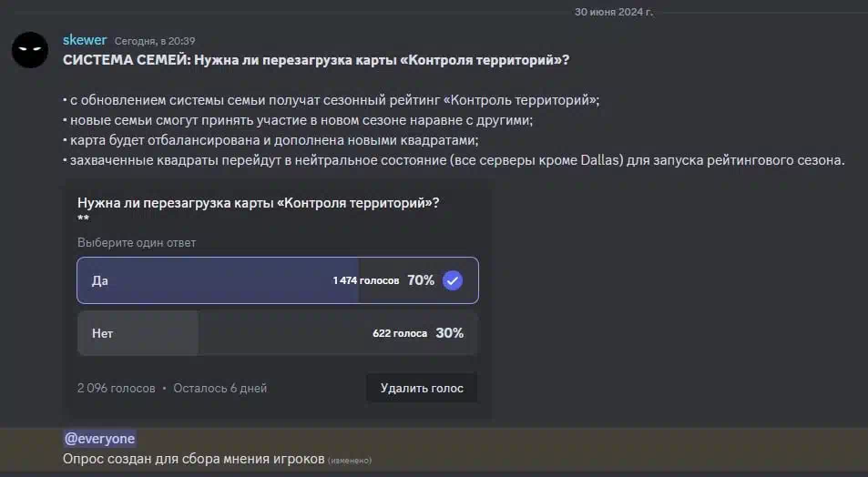Click the filled progress bar of Нет
The height and width of the screenshot is (477, 868).
(x=138, y=333)
